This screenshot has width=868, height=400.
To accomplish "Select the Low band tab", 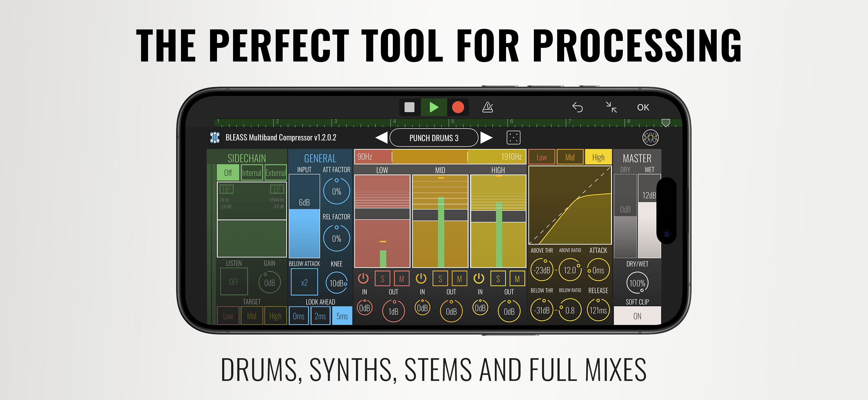I will pyautogui.click(x=541, y=157).
